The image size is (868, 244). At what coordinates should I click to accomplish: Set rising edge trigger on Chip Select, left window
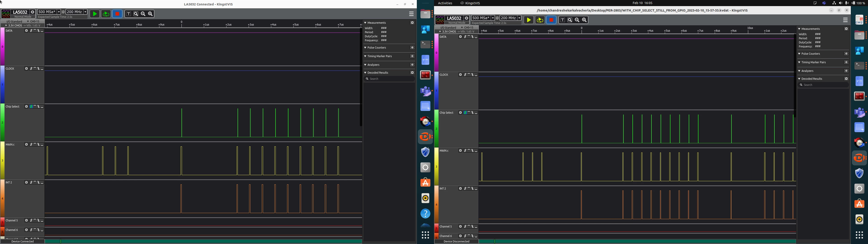pos(31,106)
